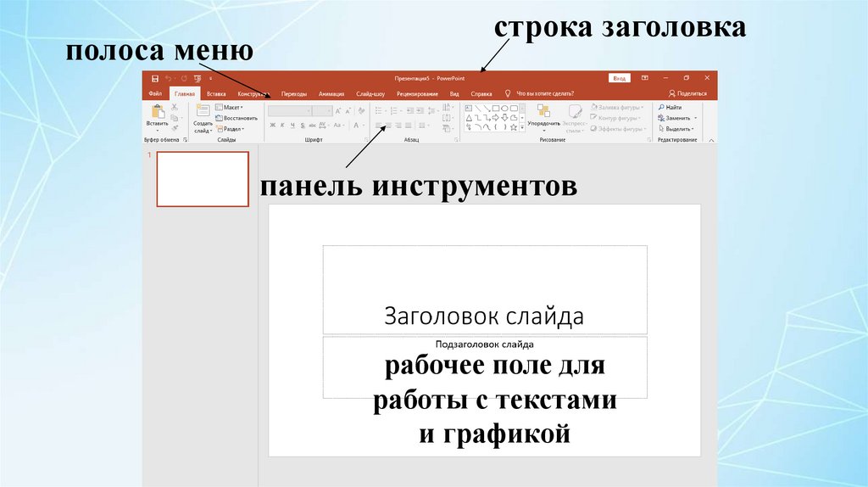
Task: Toggle text Shadow S formatting
Action: pos(303,126)
